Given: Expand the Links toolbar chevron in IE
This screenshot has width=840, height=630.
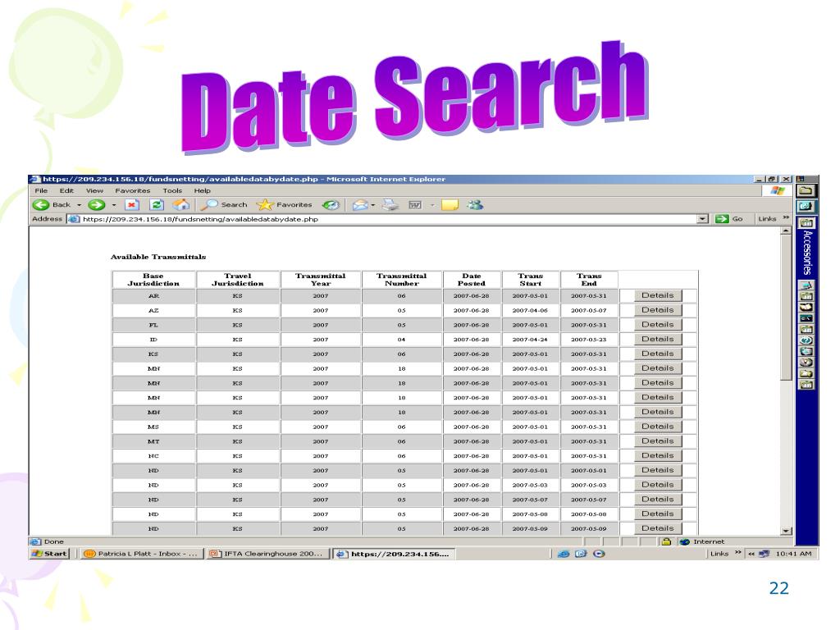Looking at the screenshot, I should click(x=786, y=218).
